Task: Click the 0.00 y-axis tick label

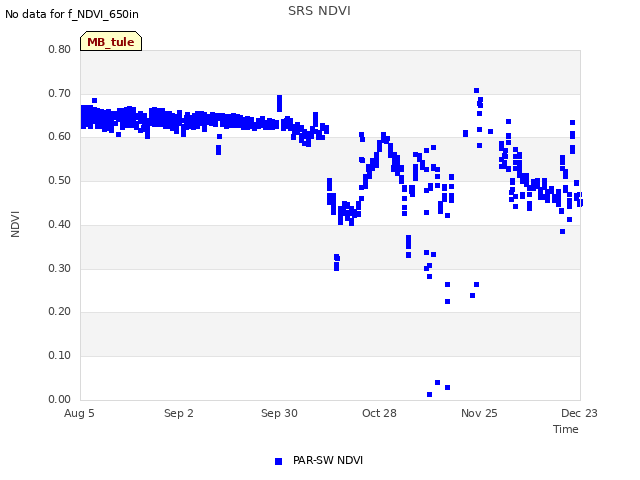Action: 60,399
